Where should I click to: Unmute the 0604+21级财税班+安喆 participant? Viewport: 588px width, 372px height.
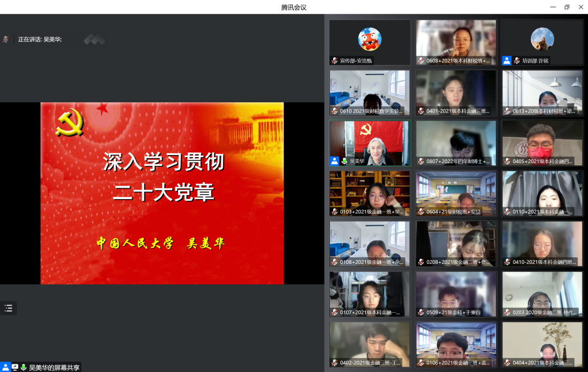tap(420, 210)
